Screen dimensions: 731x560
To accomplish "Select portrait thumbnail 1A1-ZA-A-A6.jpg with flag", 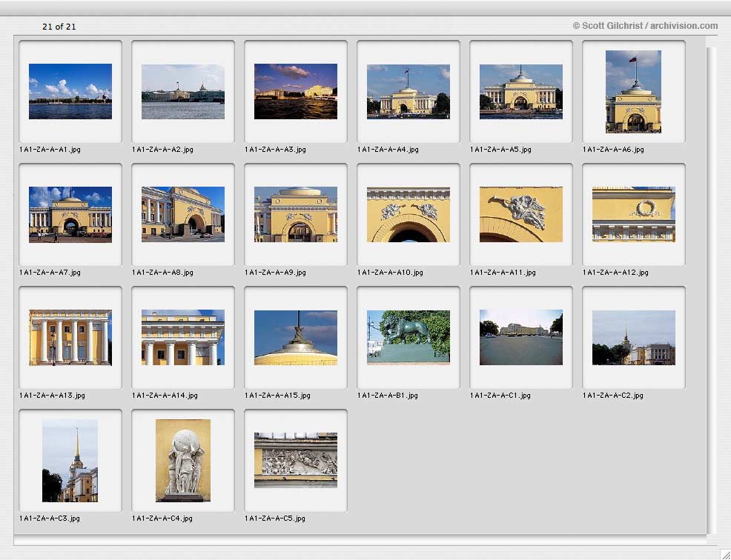I will pos(634,92).
